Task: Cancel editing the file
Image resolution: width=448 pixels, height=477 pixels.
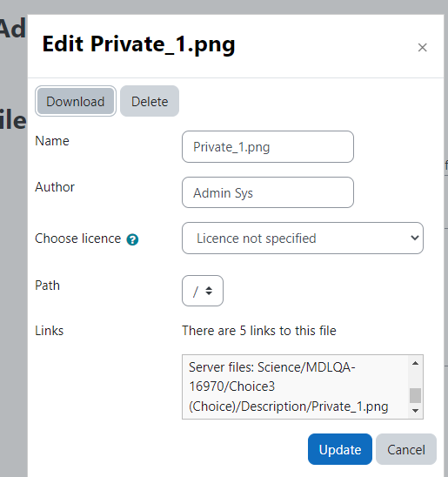Action: 406,449
